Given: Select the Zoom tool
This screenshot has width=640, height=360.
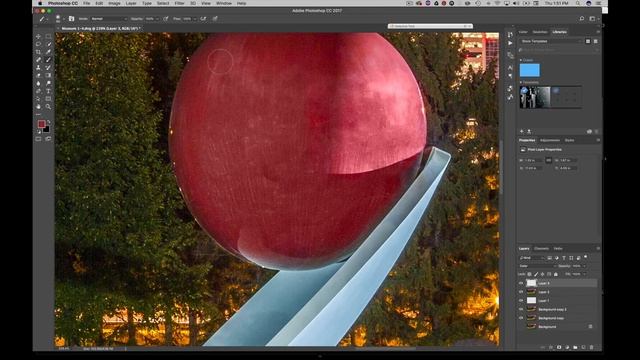Looking at the screenshot, I should pos(48,107).
